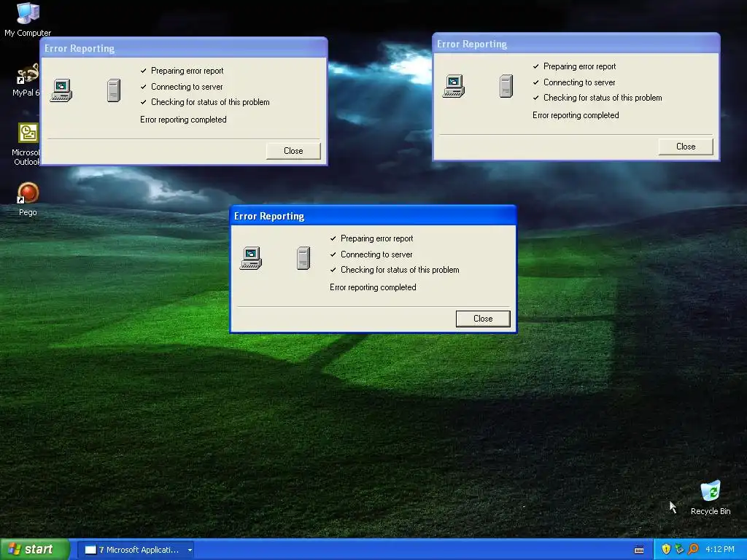747x560 pixels.
Task: Activate the right inactive Error Reporting dialog via its title bar
Action: pos(576,44)
